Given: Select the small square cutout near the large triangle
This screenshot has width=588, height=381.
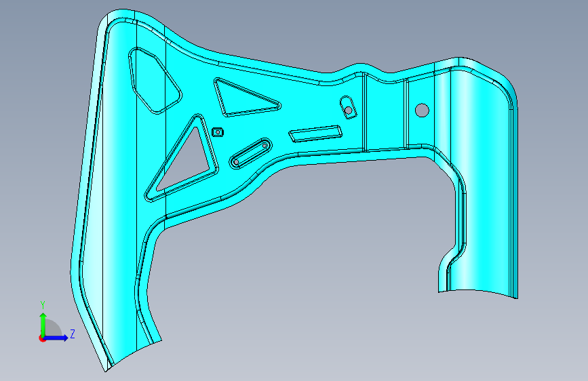Looking at the screenshot, I should pos(218,132).
